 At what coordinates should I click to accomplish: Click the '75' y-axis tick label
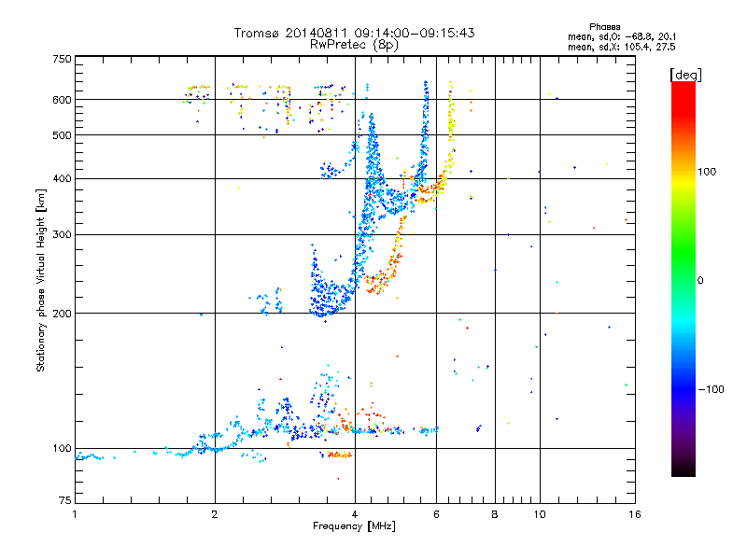click(65, 500)
